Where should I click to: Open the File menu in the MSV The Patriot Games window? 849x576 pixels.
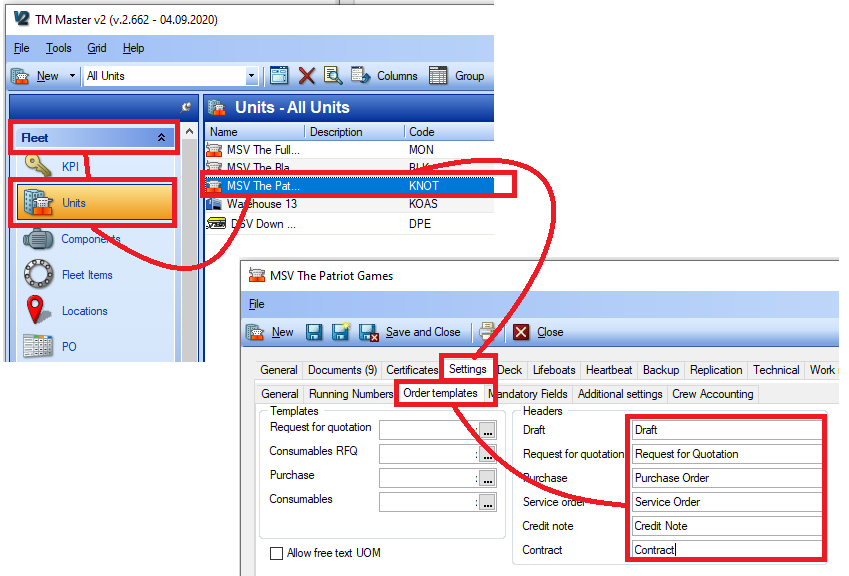click(x=257, y=304)
